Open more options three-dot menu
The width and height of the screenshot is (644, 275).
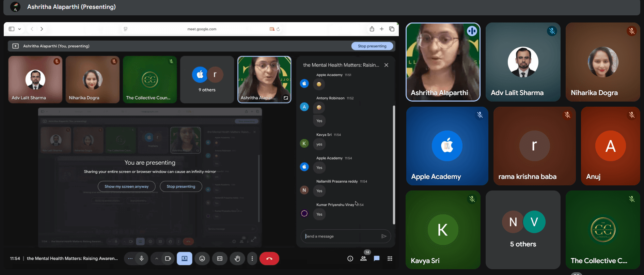(x=252, y=259)
